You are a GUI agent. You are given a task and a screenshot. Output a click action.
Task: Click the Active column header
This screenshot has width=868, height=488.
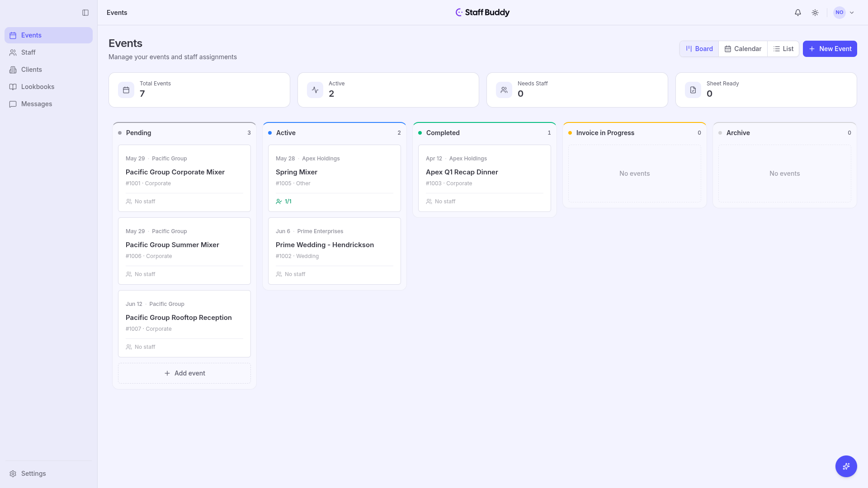click(x=335, y=133)
